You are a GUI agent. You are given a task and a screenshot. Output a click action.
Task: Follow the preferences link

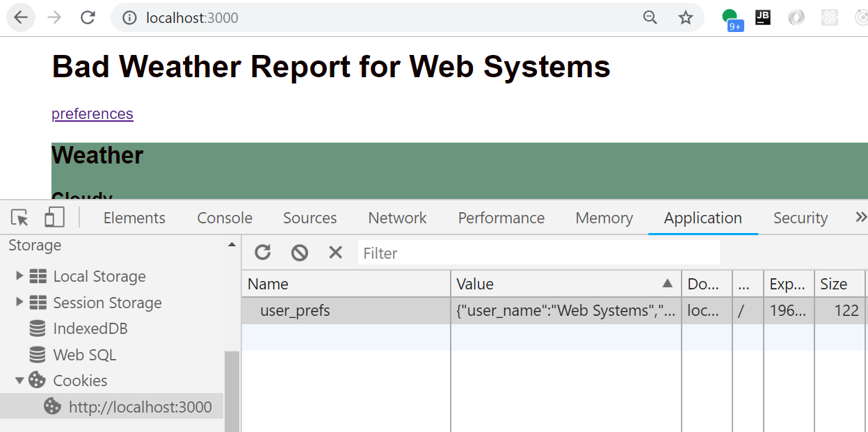(x=93, y=114)
